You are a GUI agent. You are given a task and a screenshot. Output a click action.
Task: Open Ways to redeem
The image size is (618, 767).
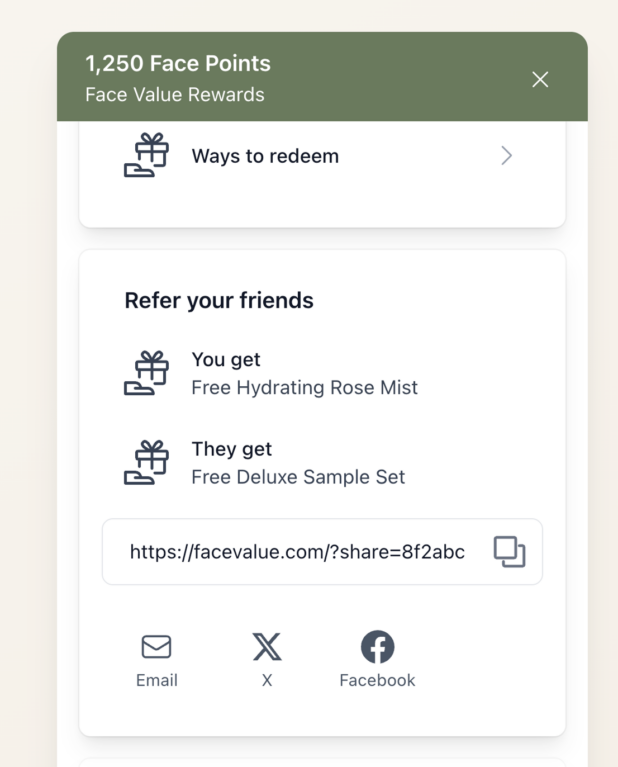coord(265,156)
